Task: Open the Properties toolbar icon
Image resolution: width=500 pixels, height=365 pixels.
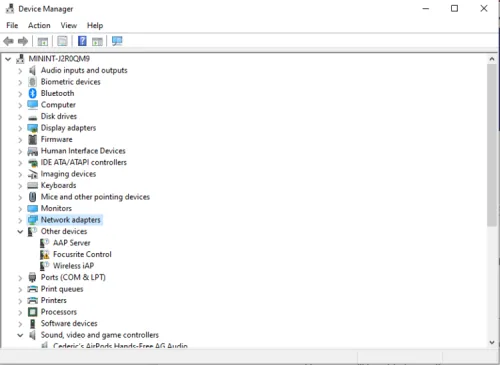Action: point(62,41)
